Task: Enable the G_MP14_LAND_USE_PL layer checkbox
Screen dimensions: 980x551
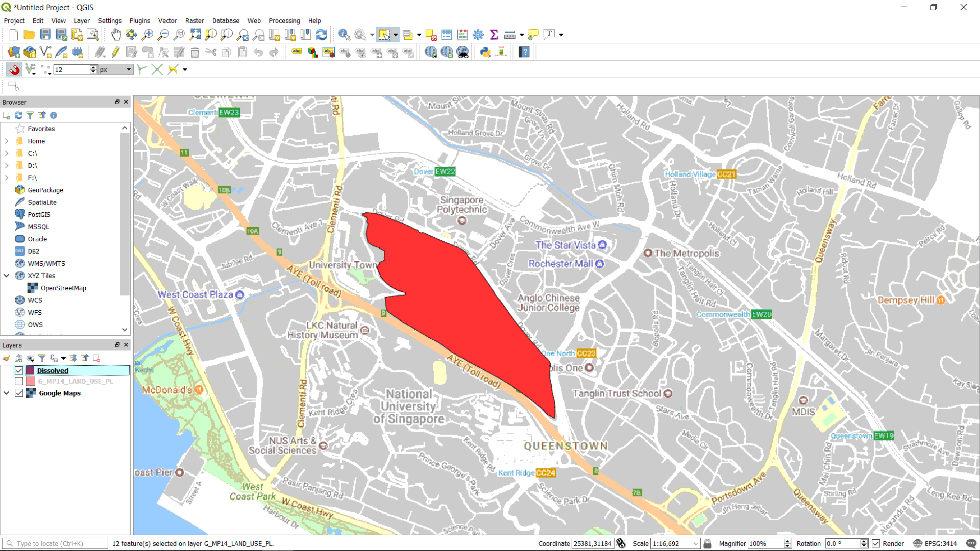Action: pos(19,381)
